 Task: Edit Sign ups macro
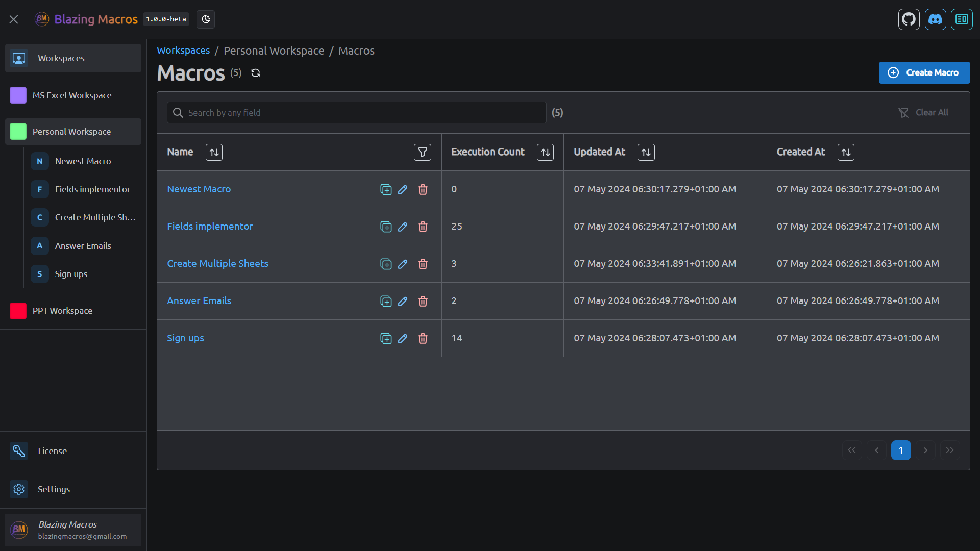click(403, 339)
